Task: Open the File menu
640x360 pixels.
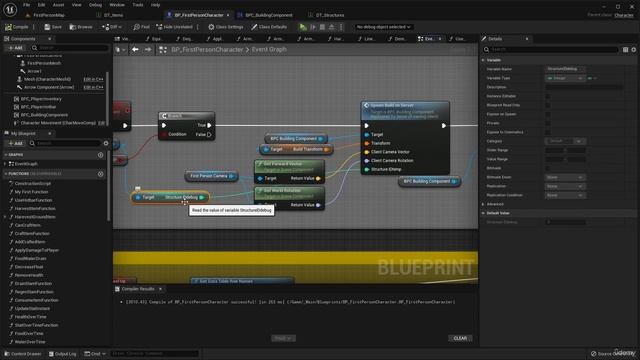Action: click(27, 5)
